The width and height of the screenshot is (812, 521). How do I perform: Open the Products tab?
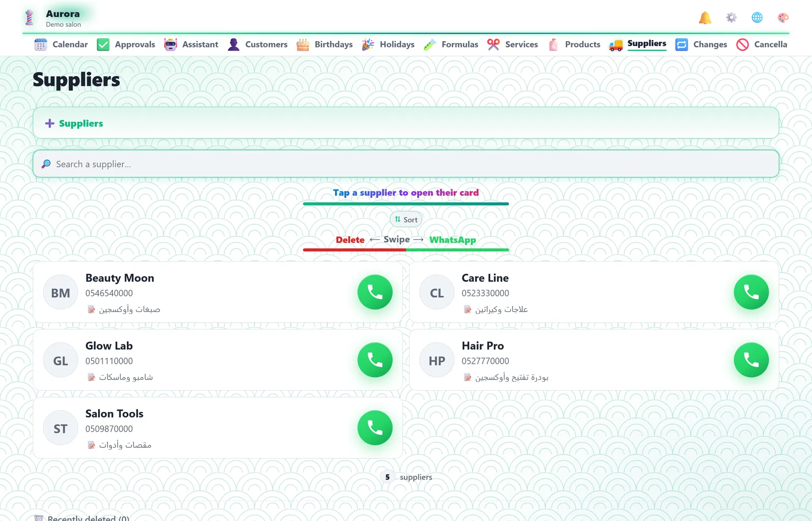(x=574, y=45)
